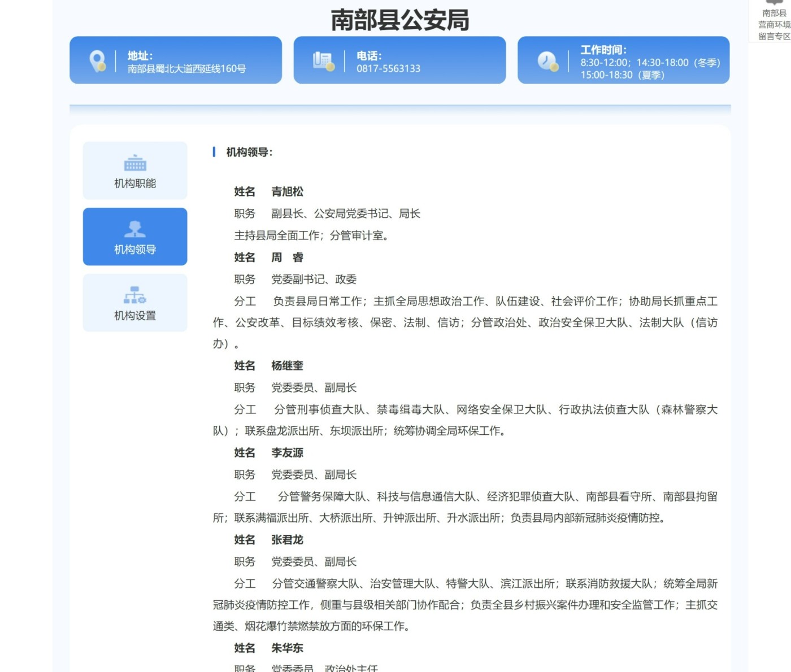Switch to the 机构职能 tab
The width and height of the screenshot is (791, 672).
click(x=135, y=183)
